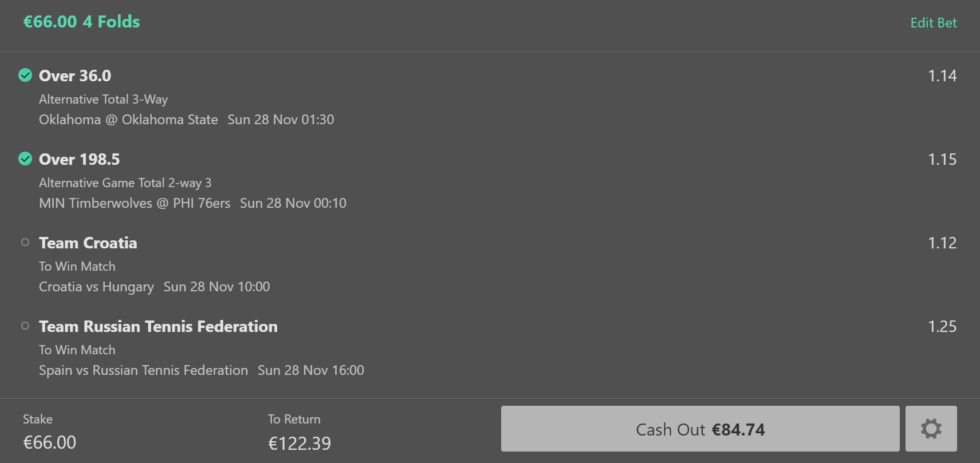Click green tick beside Over 36.0

pos(25,75)
